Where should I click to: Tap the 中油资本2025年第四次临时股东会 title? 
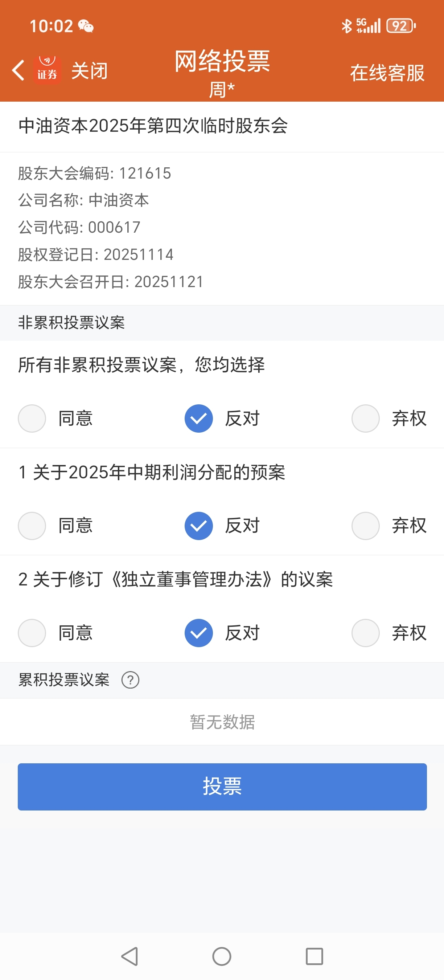(153, 126)
